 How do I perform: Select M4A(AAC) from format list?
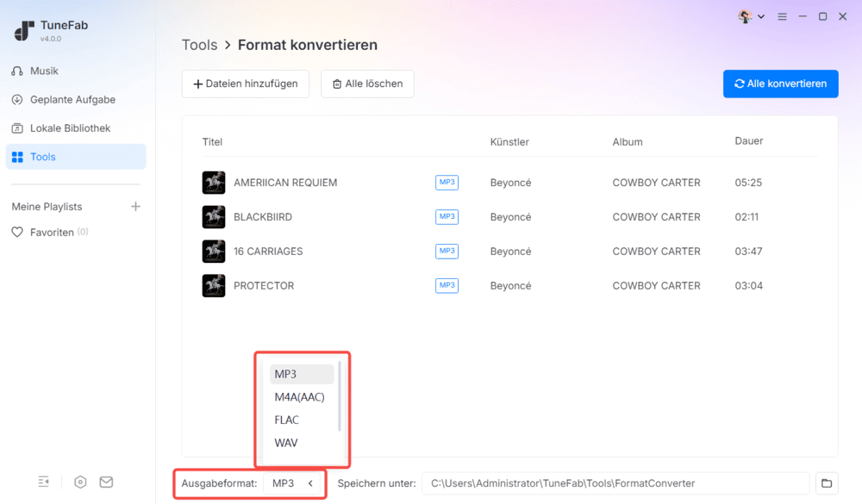pos(299,397)
